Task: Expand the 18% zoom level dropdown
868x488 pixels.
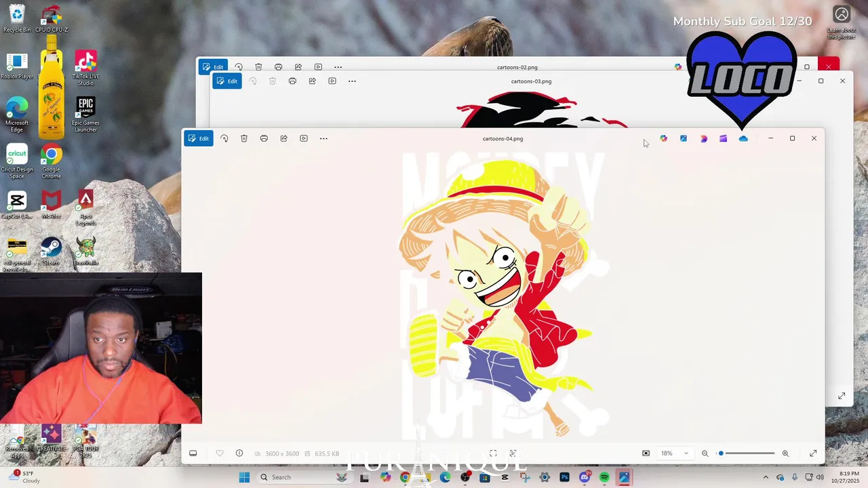Action: (x=675, y=453)
